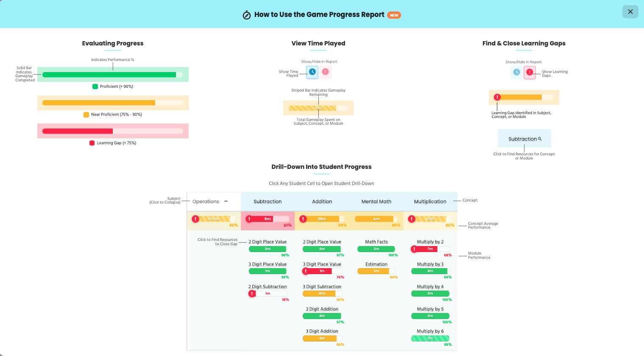Click the orange Near Proficient legend swatch

(86, 115)
